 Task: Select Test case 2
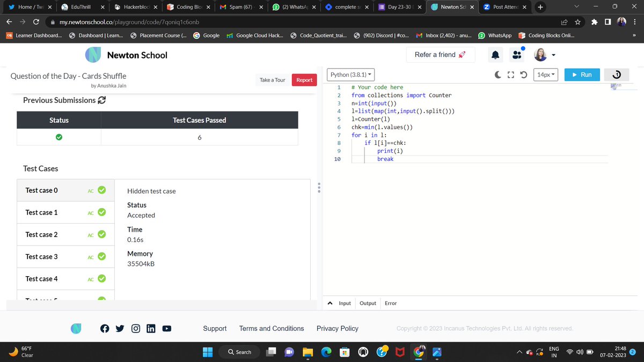coord(66,234)
